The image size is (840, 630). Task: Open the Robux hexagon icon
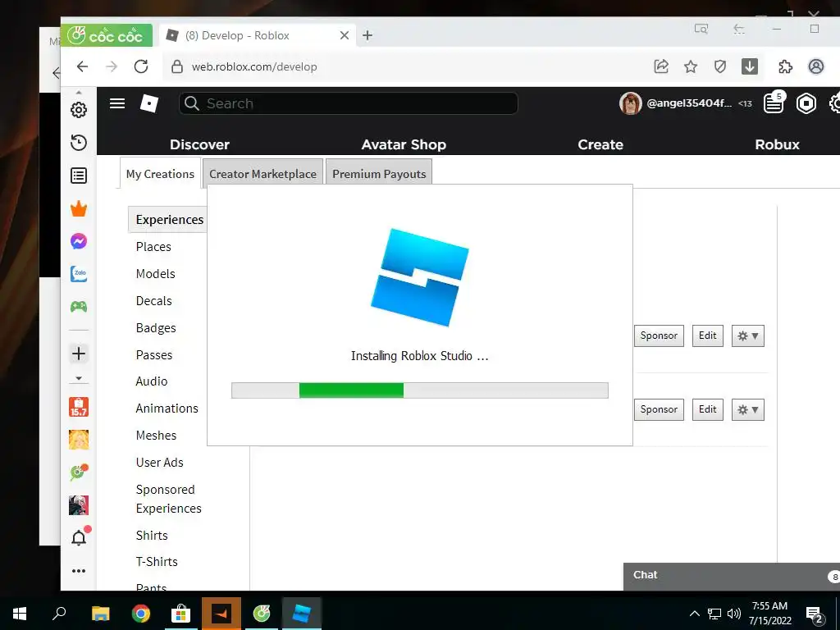(x=806, y=103)
